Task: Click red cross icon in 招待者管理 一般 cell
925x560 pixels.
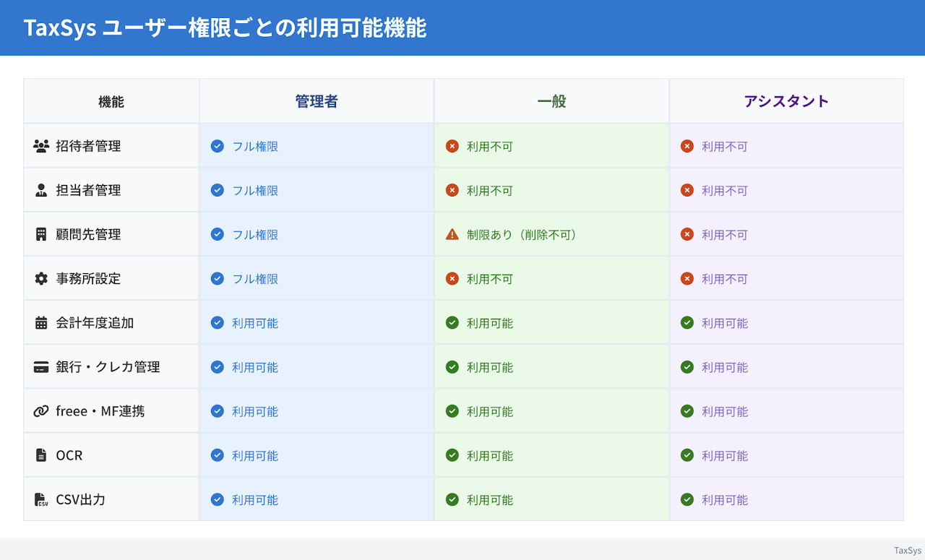Action: pos(452,146)
